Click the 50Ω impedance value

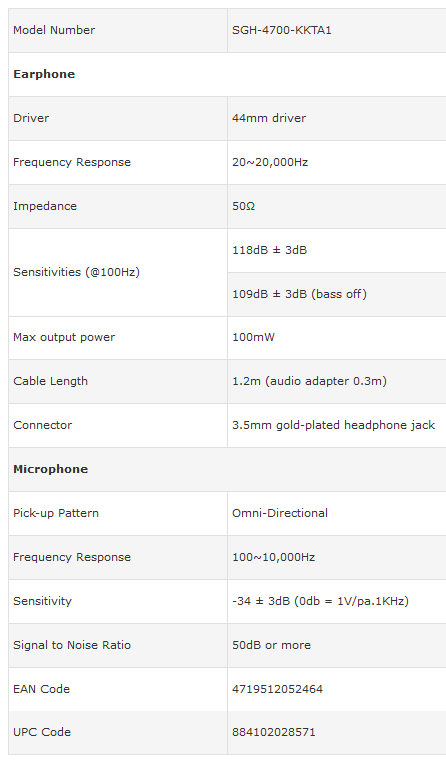(243, 206)
